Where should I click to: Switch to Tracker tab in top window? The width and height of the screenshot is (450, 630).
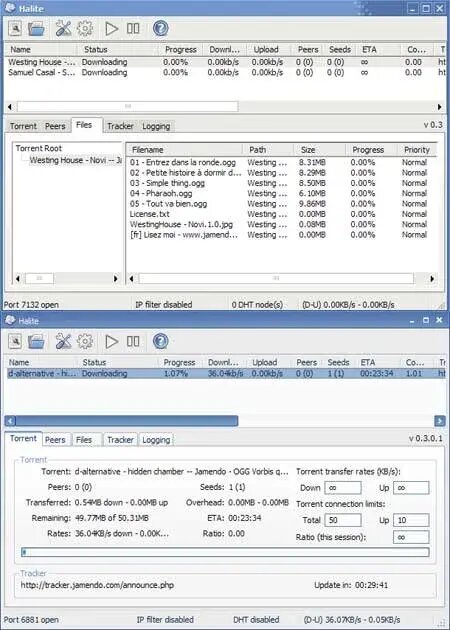click(x=120, y=126)
